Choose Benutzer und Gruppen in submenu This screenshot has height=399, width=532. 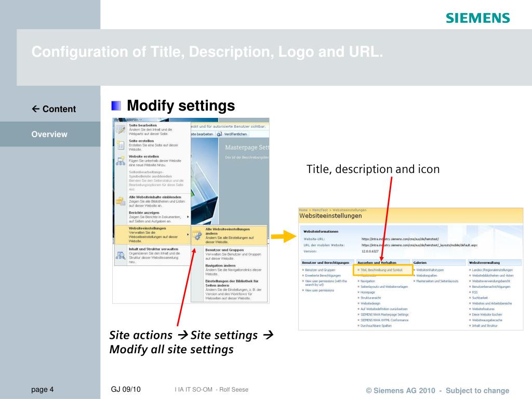[229, 254]
